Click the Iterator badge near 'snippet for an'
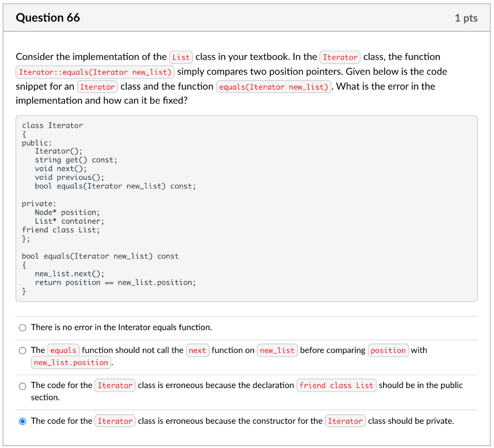Screen dimensions: 494x448 tap(97, 87)
